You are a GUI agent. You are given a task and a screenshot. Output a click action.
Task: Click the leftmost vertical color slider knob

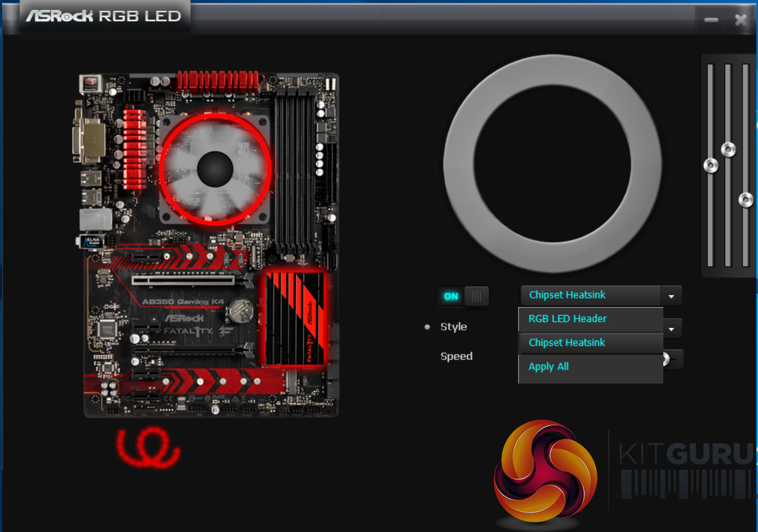(x=711, y=165)
